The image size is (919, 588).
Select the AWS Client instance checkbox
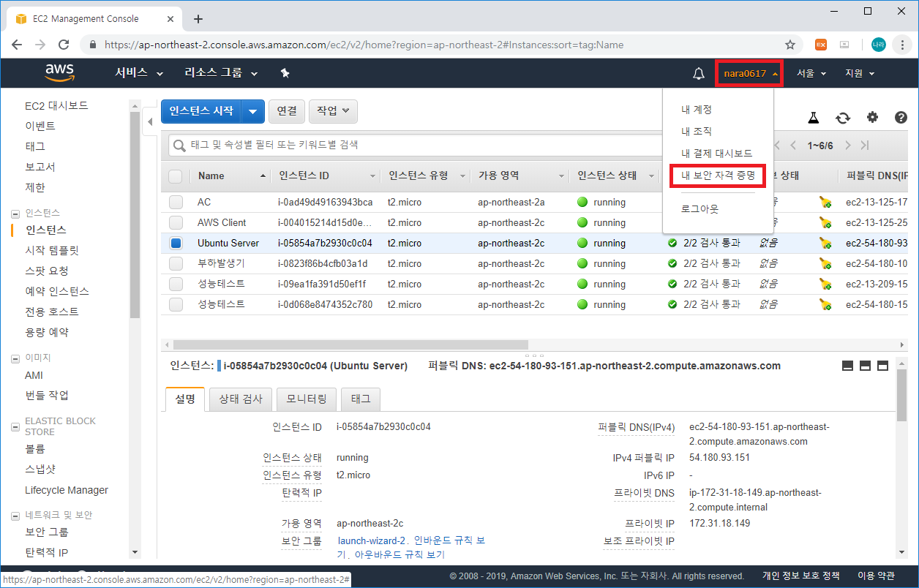click(176, 223)
